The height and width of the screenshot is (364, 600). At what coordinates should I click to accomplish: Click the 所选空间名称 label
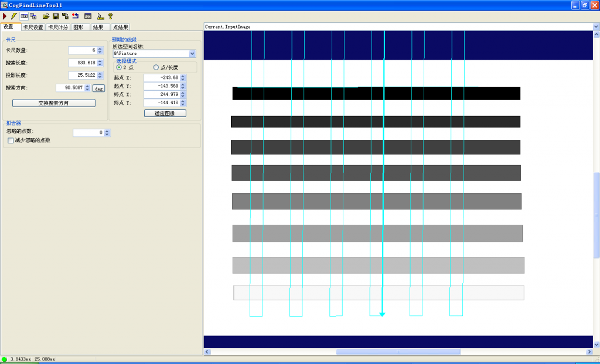click(x=128, y=47)
